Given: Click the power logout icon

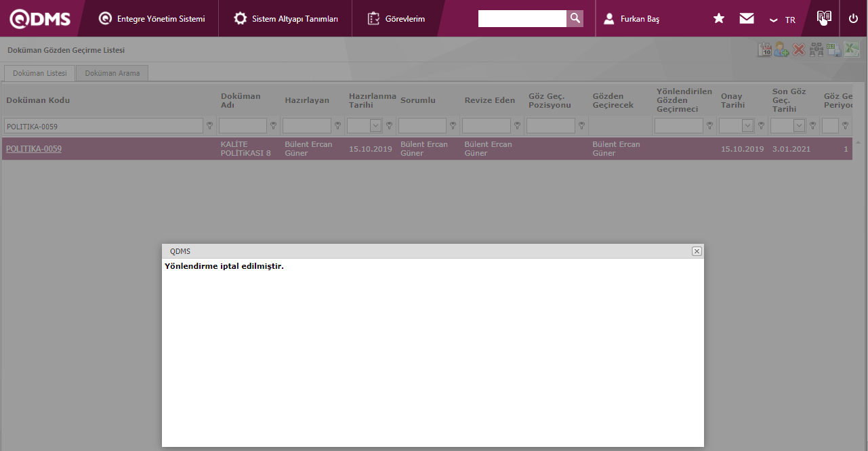Looking at the screenshot, I should click(x=853, y=18).
